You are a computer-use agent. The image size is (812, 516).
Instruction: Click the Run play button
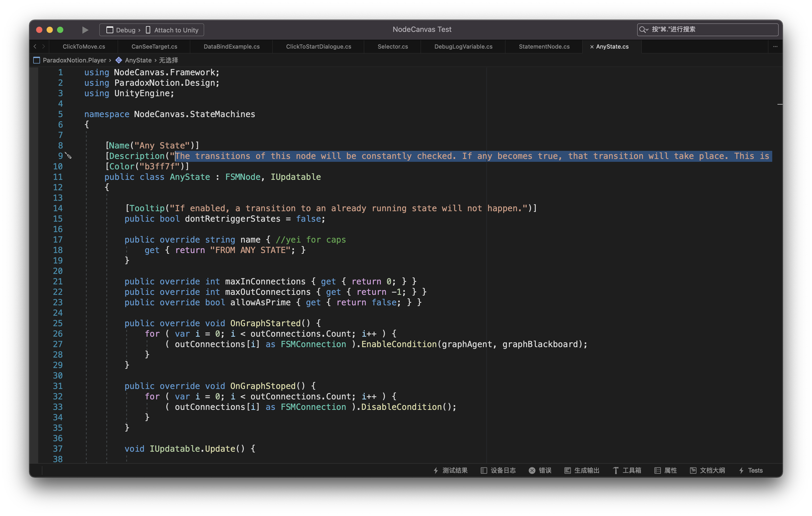[85, 30]
